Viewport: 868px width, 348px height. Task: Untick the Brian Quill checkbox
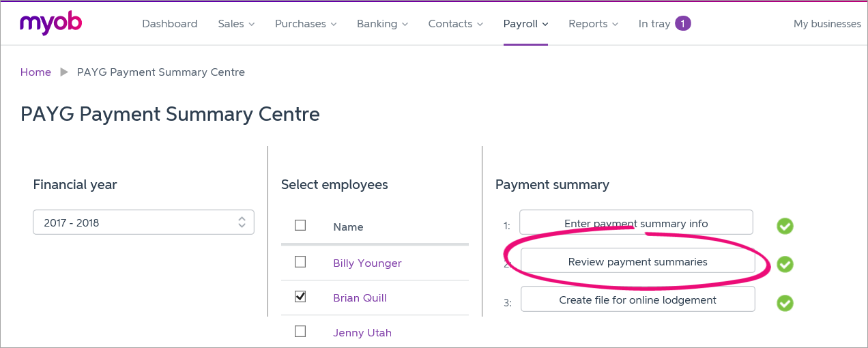300,296
